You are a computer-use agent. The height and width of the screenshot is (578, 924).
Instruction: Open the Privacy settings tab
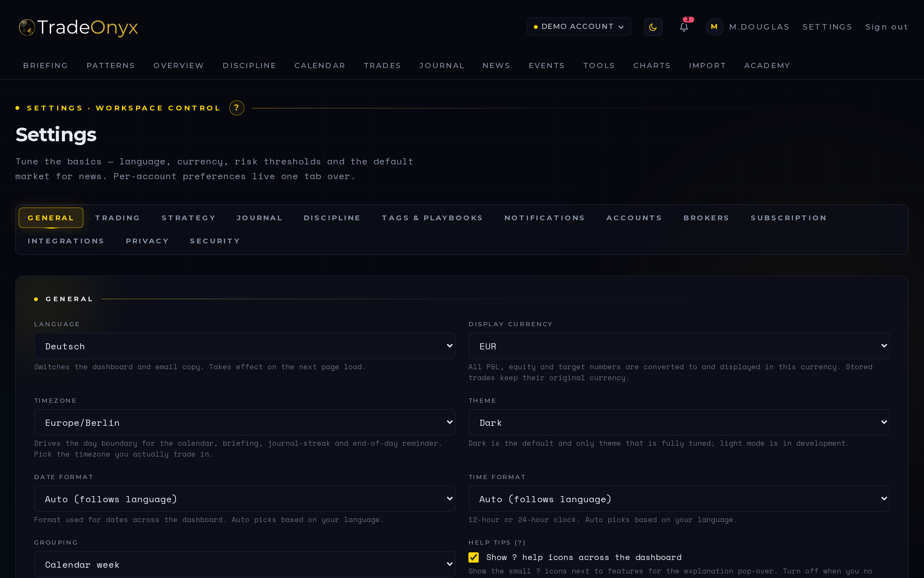tap(147, 241)
